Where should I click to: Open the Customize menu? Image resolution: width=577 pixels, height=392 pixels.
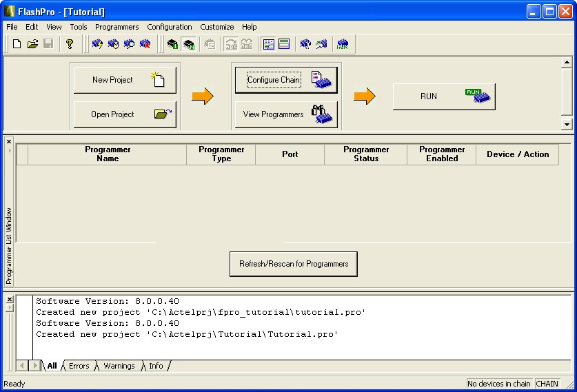[217, 27]
